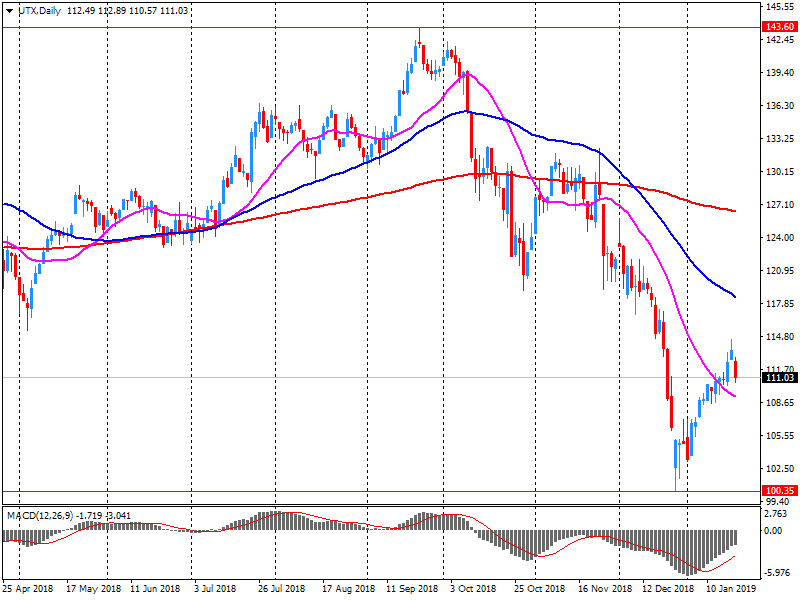The width and height of the screenshot is (800, 600).
Task: Click the 108.65 price scale value
Action: coord(781,403)
